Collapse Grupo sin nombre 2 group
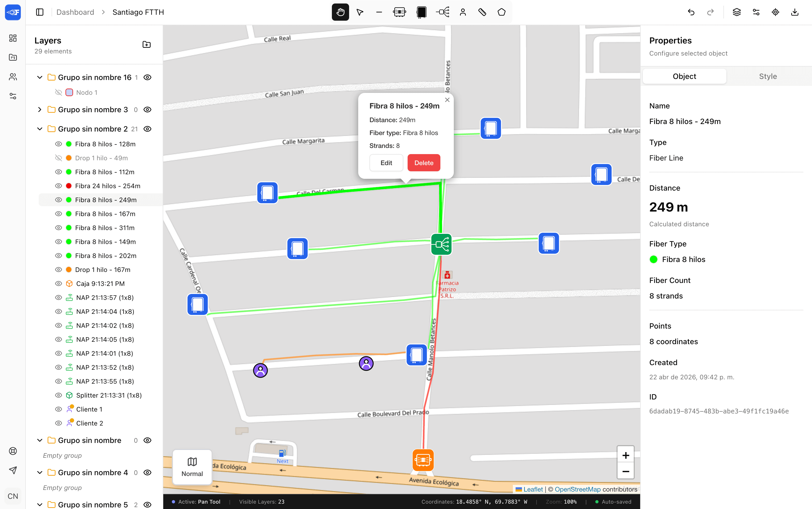This screenshot has height=509, width=812. pos(40,129)
